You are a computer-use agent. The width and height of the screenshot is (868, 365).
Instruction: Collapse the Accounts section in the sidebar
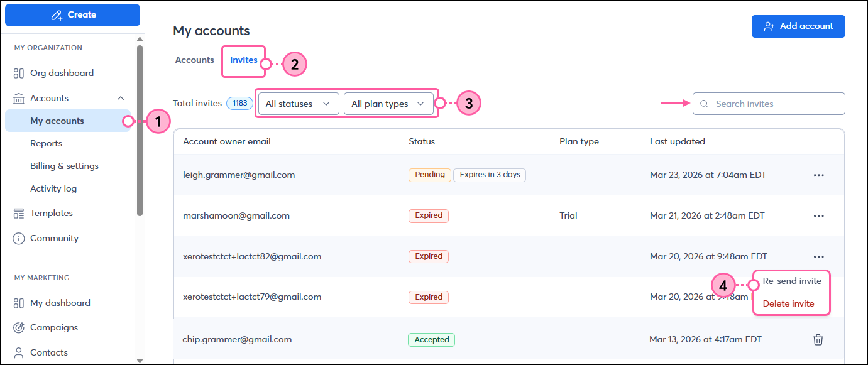pyautogui.click(x=121, y=98)
